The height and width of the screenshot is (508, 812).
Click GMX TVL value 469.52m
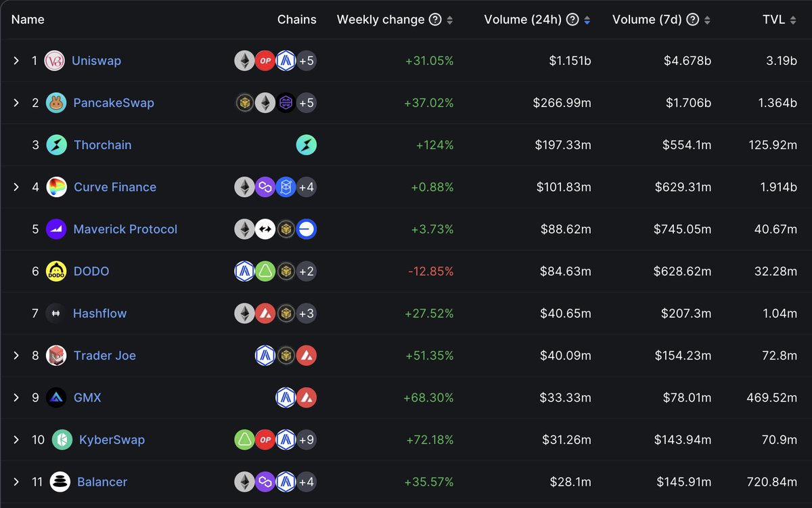771,398
